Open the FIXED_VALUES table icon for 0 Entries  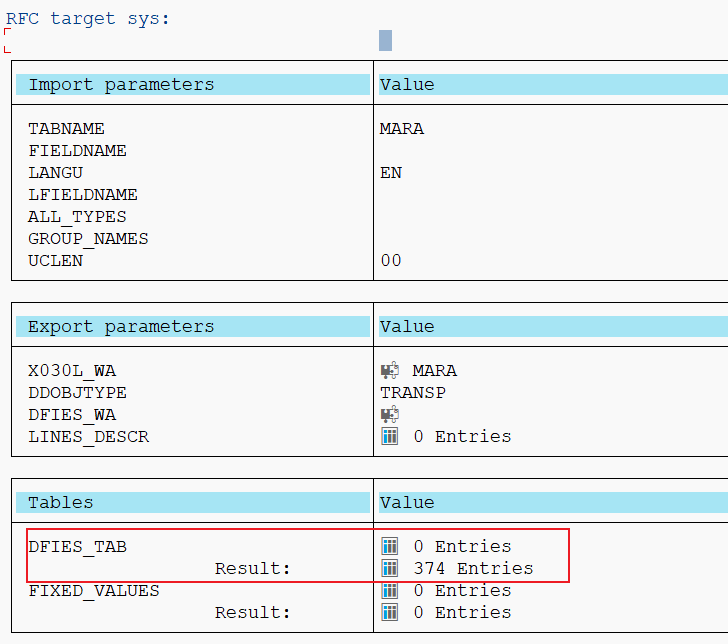[x=390, y=590]
